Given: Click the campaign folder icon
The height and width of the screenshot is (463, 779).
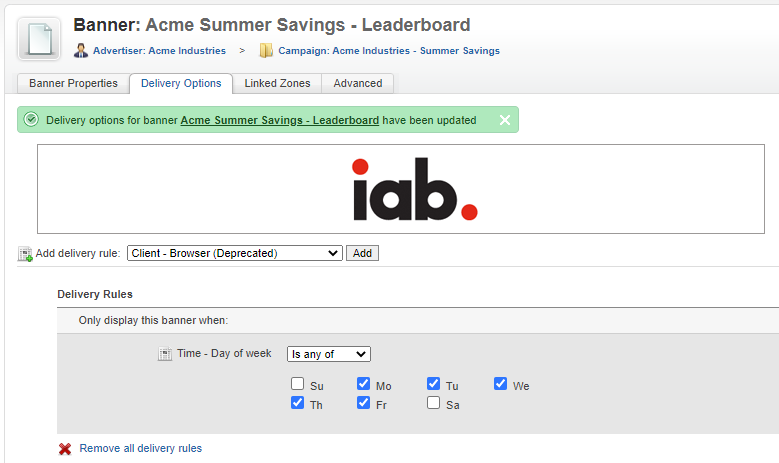Looking at the screenshot, I should click(x=266, y=51).
